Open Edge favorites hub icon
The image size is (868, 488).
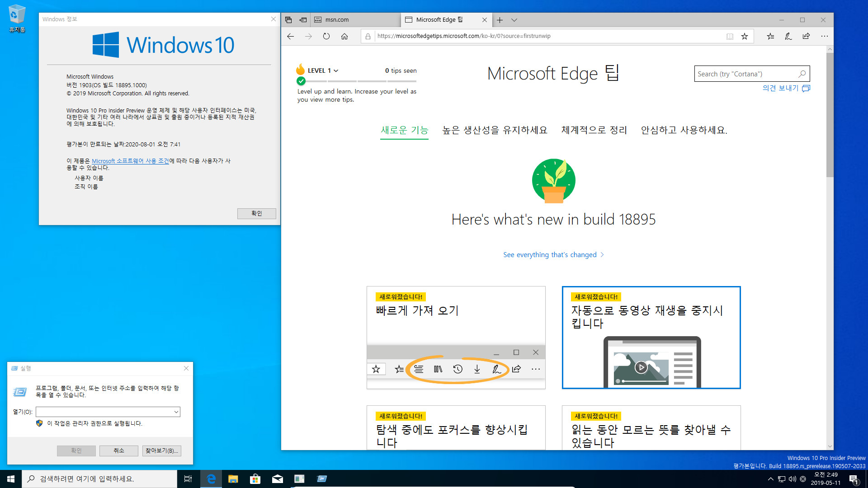pyautogui.click(x=770, y=36)
